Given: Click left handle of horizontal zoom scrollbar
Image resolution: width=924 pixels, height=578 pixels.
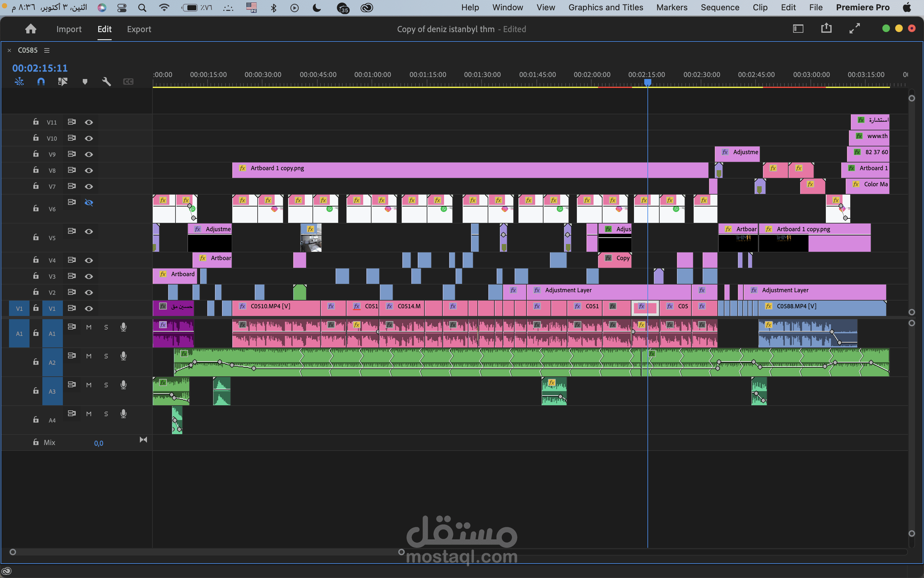Looking at the screenshot, I should click(13, 552).
